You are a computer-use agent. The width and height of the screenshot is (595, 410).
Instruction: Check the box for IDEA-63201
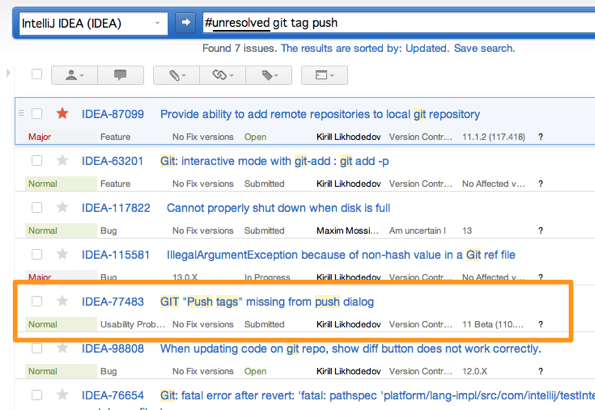(x=37, y=161)
